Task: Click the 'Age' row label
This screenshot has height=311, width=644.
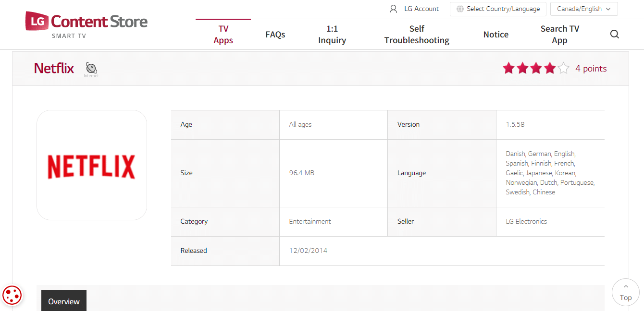Action: [186, 124]
